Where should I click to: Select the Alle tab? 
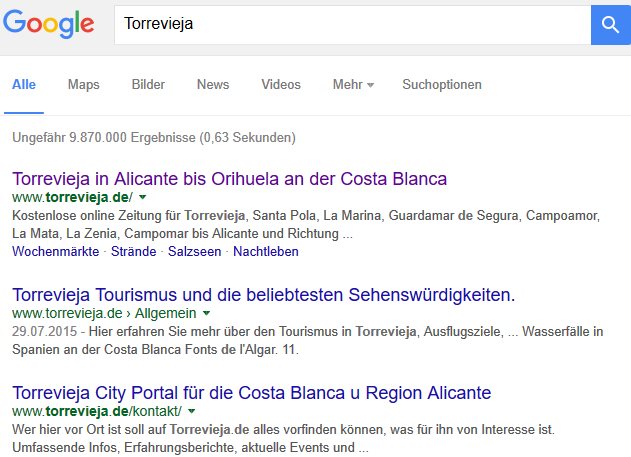(x=24, y=84)
